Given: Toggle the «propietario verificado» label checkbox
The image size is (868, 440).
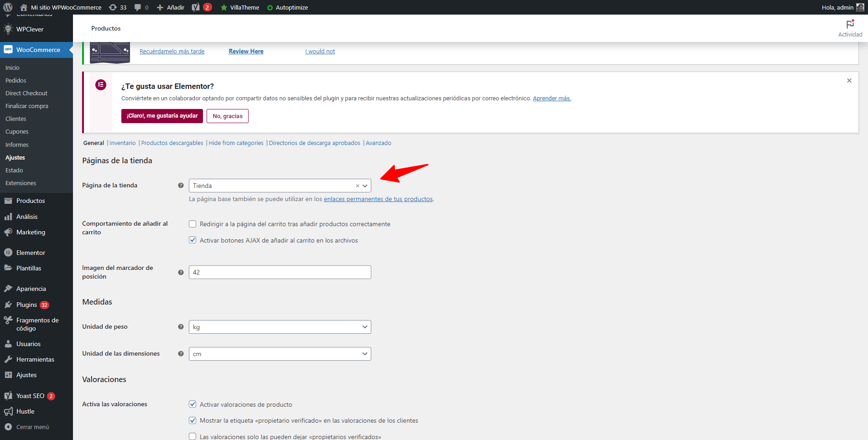Looking at the screenshot, I should pyautogui.click(x=192, y=420).
